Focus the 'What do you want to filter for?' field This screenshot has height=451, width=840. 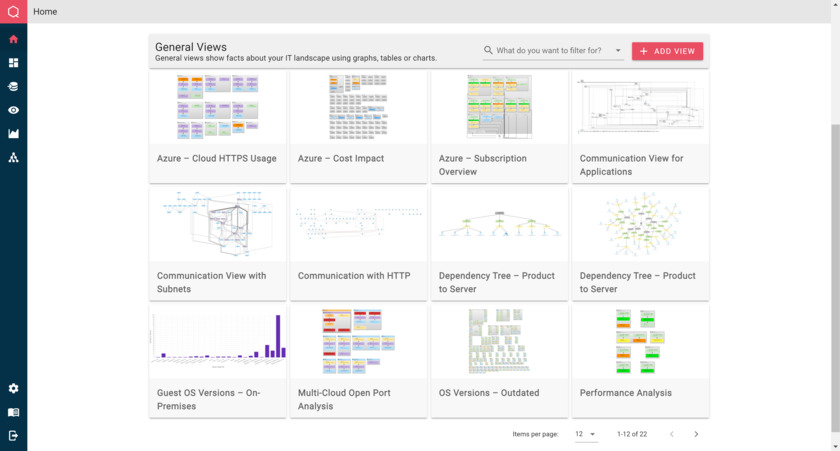point(548,50)
